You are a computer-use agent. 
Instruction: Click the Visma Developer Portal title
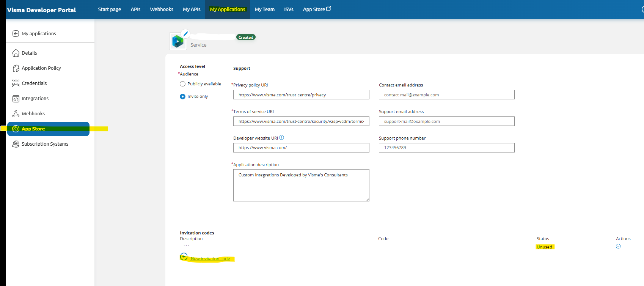(41, 10)
